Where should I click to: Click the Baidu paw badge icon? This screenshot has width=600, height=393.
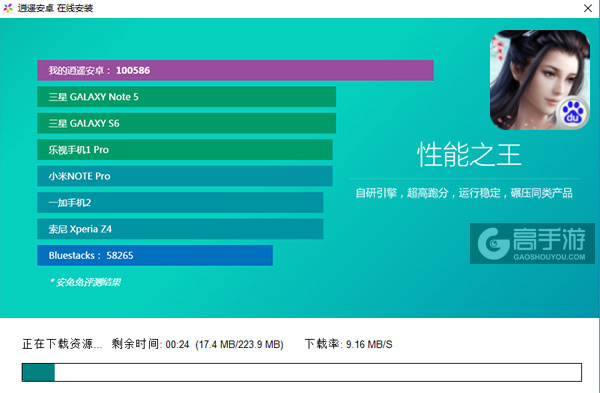pos(572,113)
